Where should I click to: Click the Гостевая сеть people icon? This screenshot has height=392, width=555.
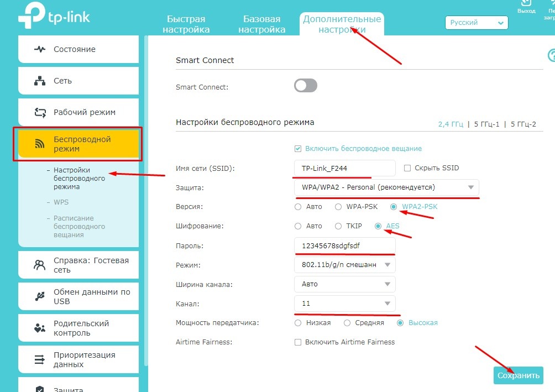tap(40, 265)
